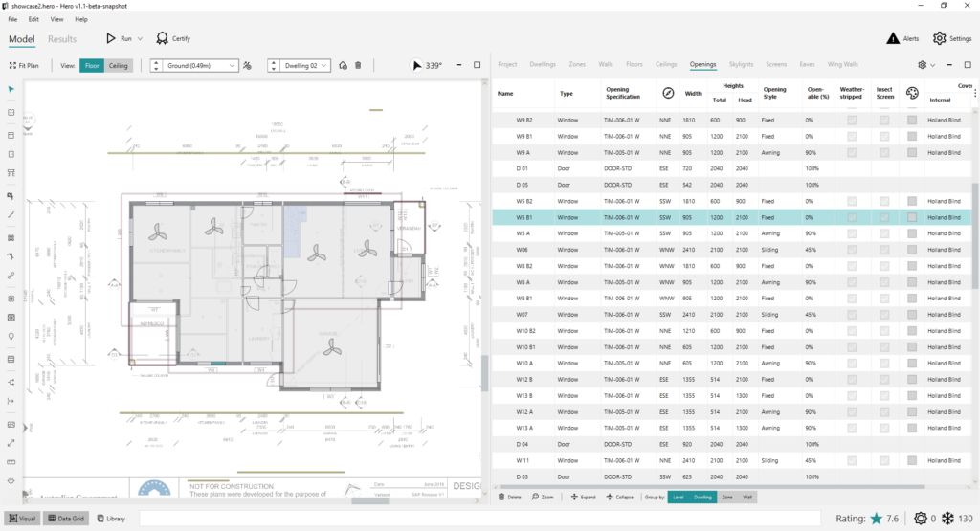Click the compass orientation column header icon

click(x=668, y=93)
